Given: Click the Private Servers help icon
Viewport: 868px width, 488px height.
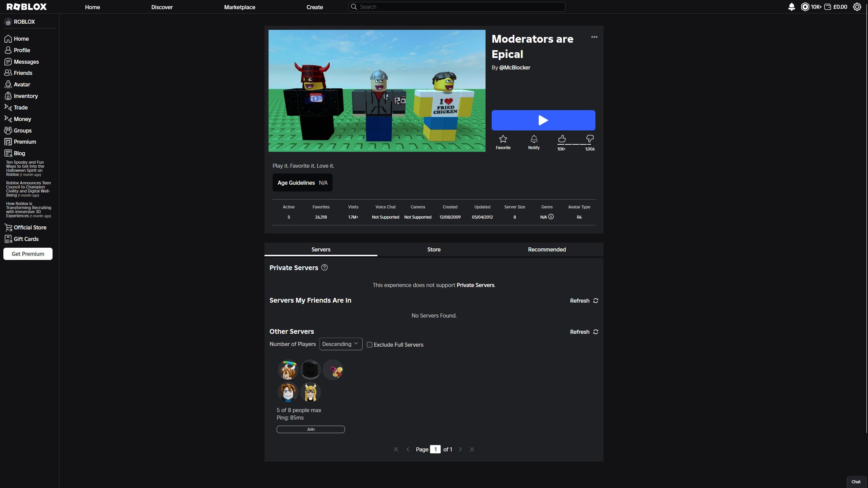Looking at the screenshot, I should coord(324,267).
